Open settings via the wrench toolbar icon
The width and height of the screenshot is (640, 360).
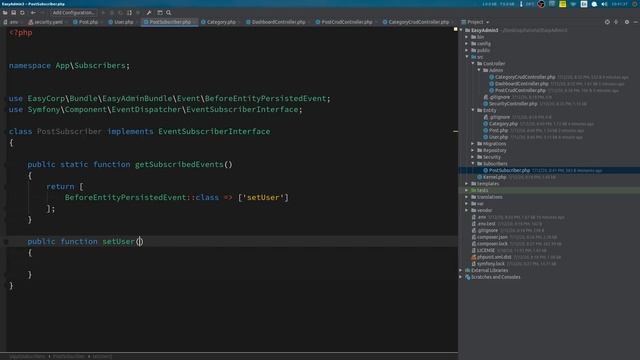(x=149, y=13)
